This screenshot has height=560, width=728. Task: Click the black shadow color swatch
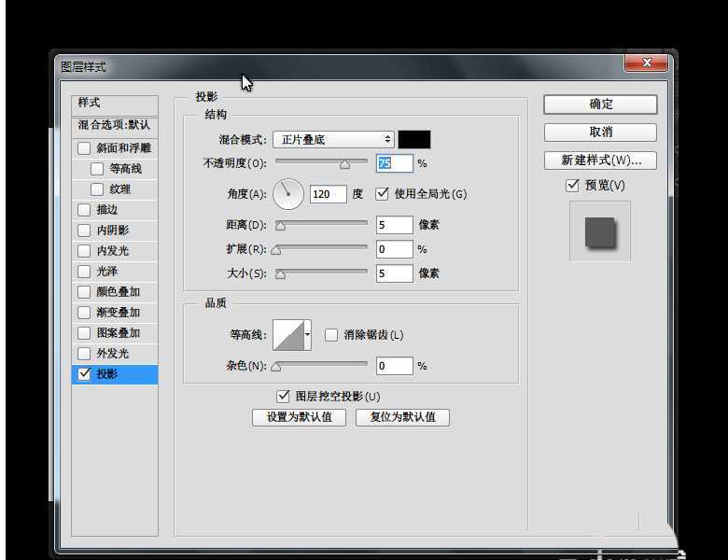pyautogui.click(x=414, y=139)
